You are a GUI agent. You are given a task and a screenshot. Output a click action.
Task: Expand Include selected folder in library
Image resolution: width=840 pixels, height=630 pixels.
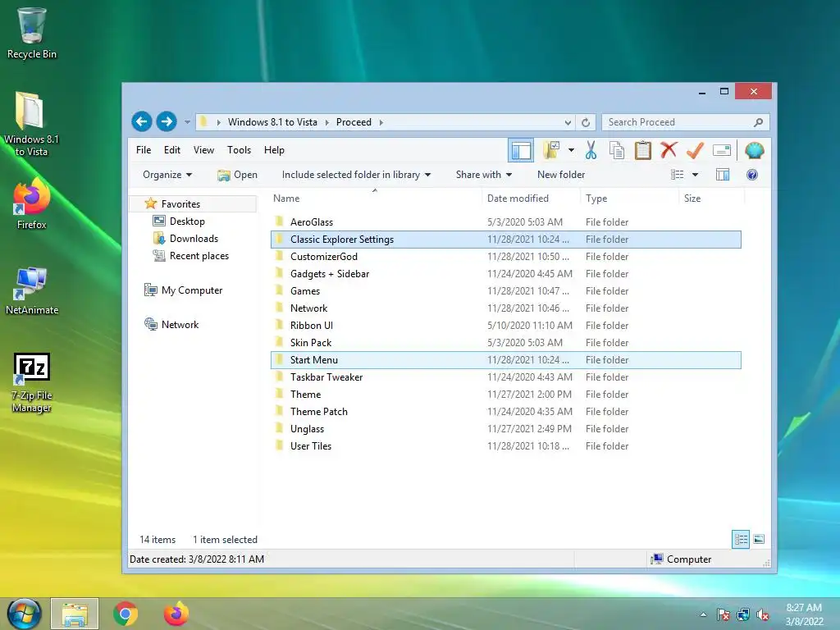click(356, 175)
